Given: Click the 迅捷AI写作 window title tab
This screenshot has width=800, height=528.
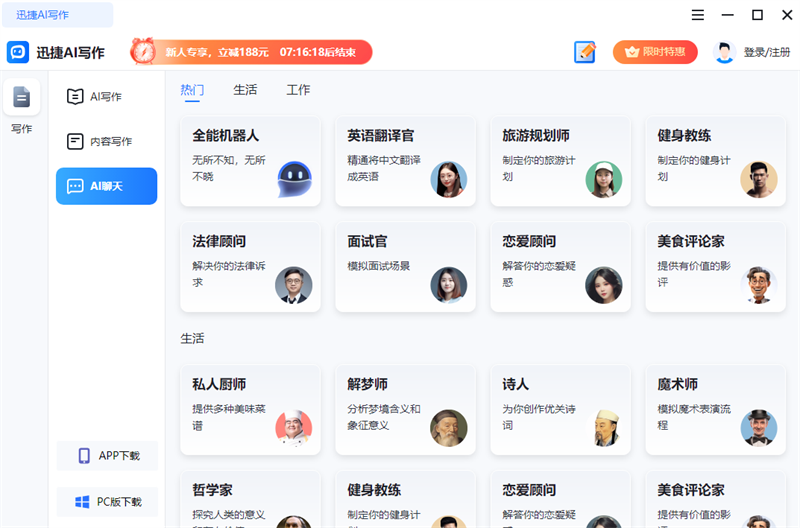Looking at the screenshot, I should 58,15.
